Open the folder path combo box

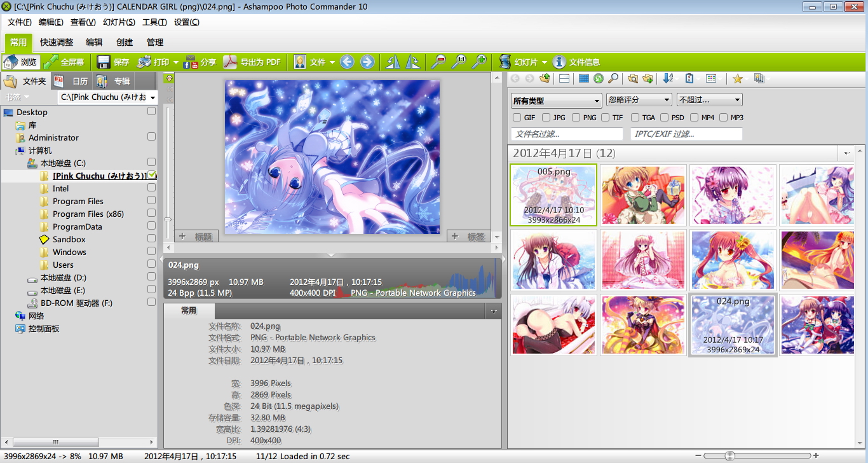click(x=107, y=97)
